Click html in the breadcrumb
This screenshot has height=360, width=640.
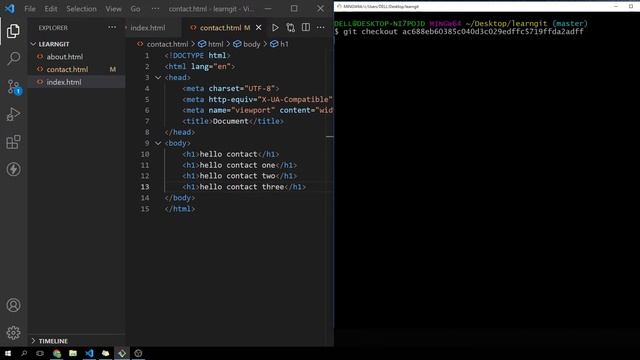216,44
